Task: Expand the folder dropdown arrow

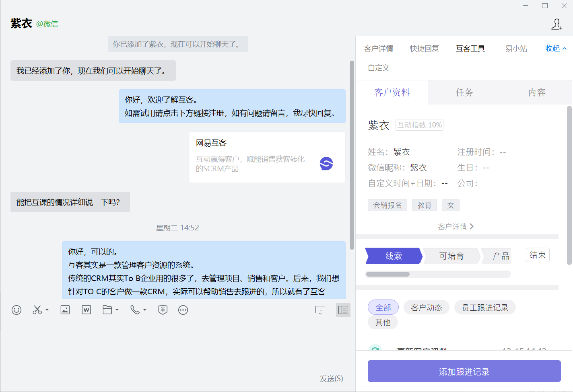Action: coord(117,310)
